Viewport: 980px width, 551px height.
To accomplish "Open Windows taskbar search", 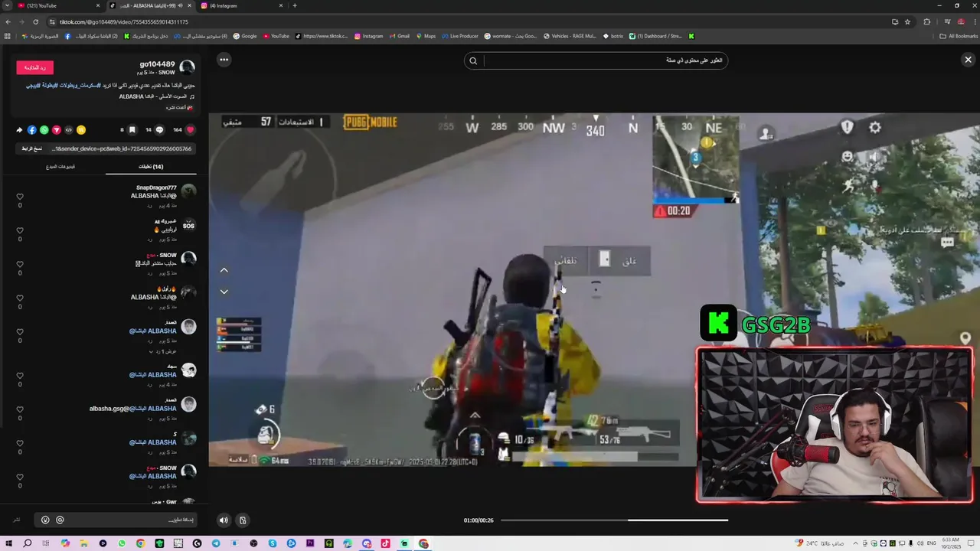I will (x=28, y=543).
